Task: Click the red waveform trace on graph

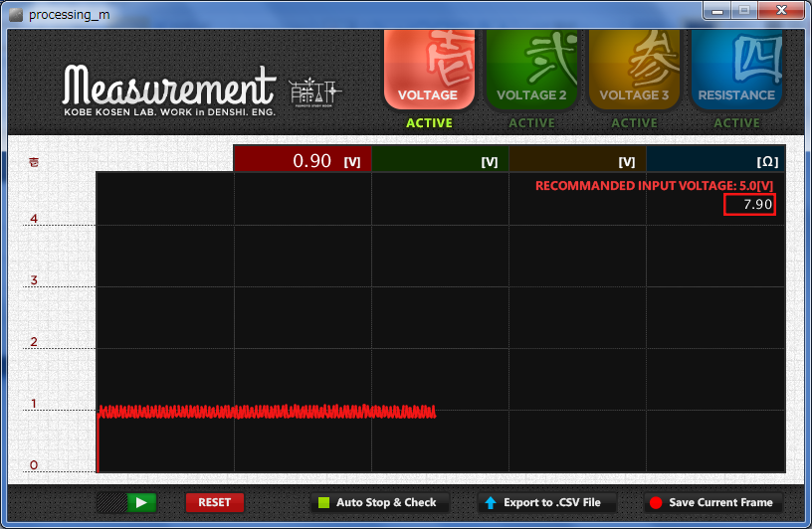Action: pos(267,412)
